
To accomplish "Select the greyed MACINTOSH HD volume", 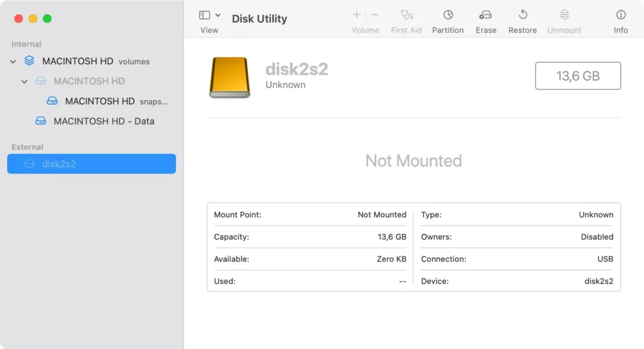I will tap(92, 81).
